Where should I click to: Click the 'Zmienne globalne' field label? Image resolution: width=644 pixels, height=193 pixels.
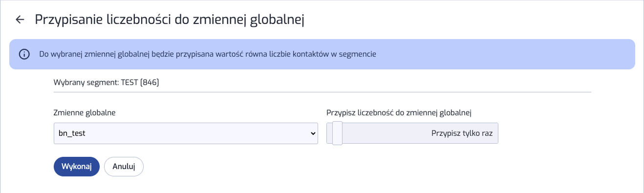(85, 113)
